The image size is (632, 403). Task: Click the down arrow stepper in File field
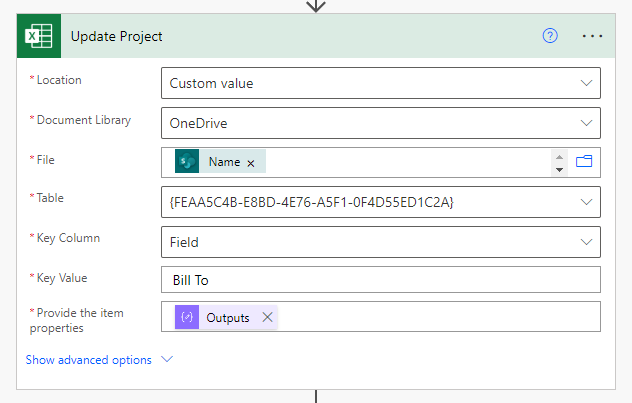[x=559, y=170]
